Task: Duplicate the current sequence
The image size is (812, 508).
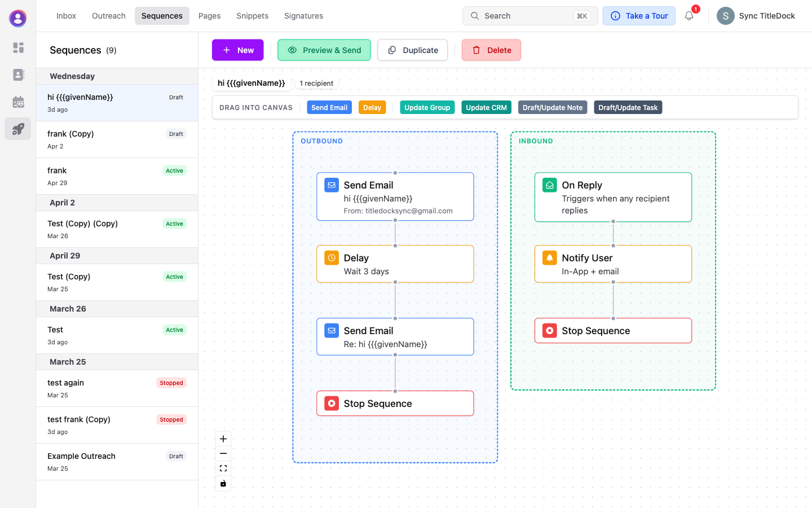Action: [x=413, y=50]
